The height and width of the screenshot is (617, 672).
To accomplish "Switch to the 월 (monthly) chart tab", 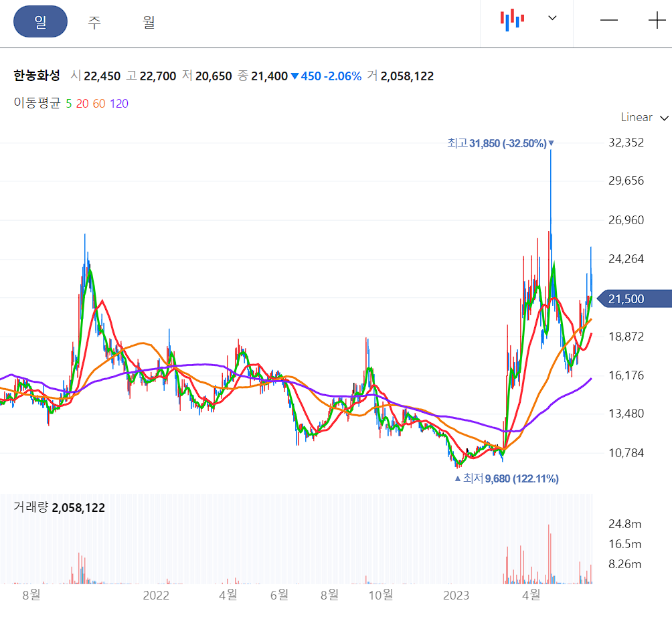I will click(x=149, y=21).
